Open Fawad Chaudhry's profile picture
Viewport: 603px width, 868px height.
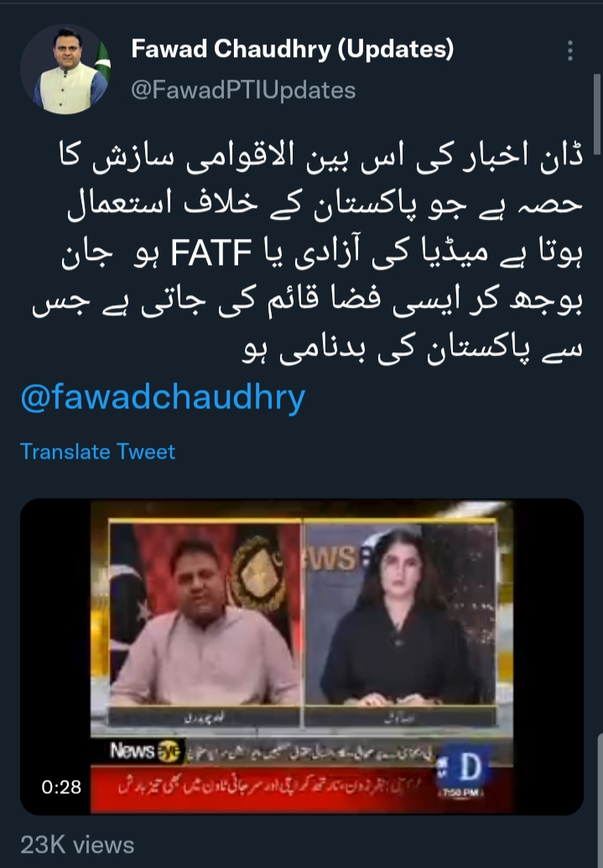65,70
